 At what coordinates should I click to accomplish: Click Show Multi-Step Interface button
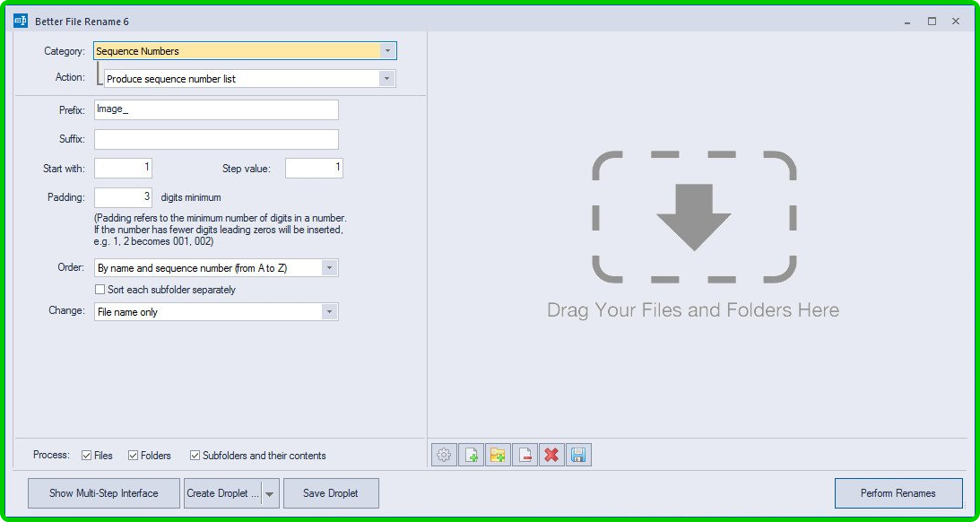click(x=104, y=493)
